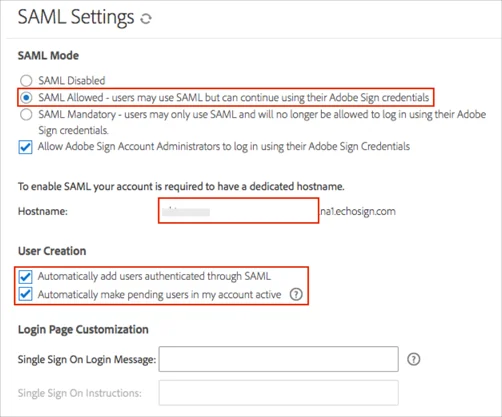Screen dimensions: 502x417
Task: Choose the SAML Mandatory radio option
Action: pyautogui.click(x=26, y=114)
